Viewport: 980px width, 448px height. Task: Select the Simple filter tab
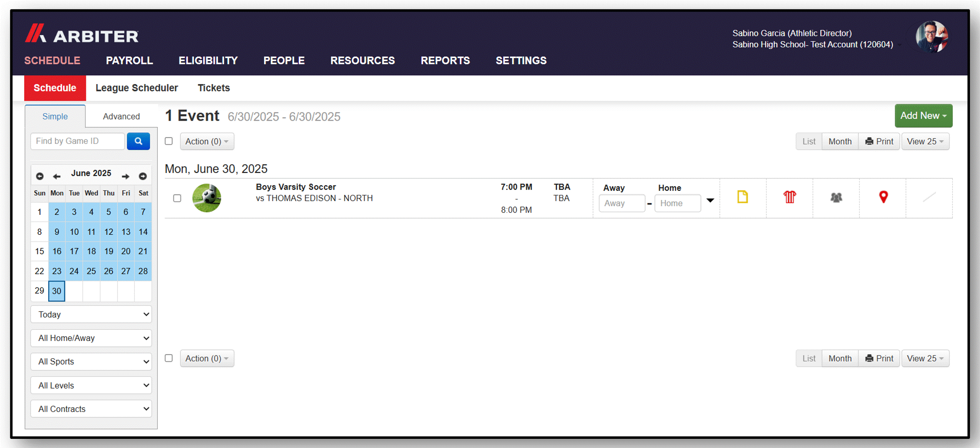click(x=55, y=117)
